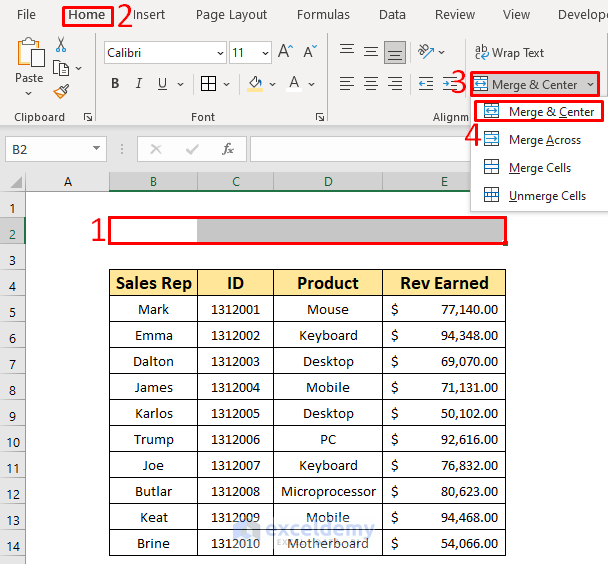Click the Merge & Center ribbon button

[526, 84]
